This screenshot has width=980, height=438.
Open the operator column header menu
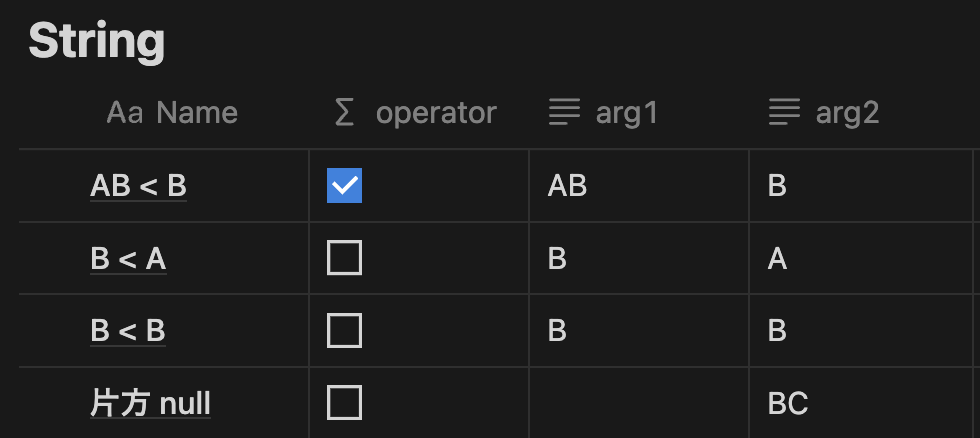coord(419,113)
